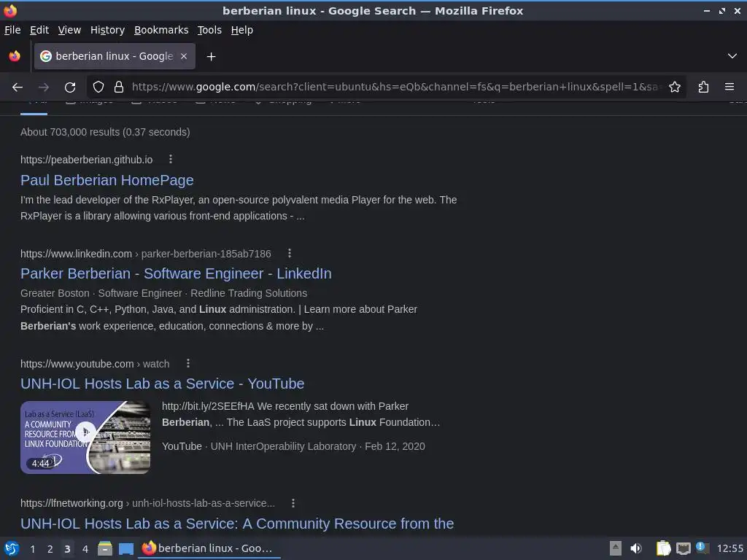Open a new tab
This screenshot has height=560, width=747.
211,57
